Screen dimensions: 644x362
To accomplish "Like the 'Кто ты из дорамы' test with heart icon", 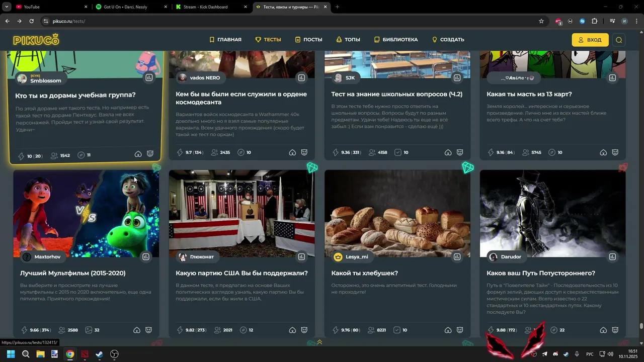I will pyautogui.click(x=138, y=154).
